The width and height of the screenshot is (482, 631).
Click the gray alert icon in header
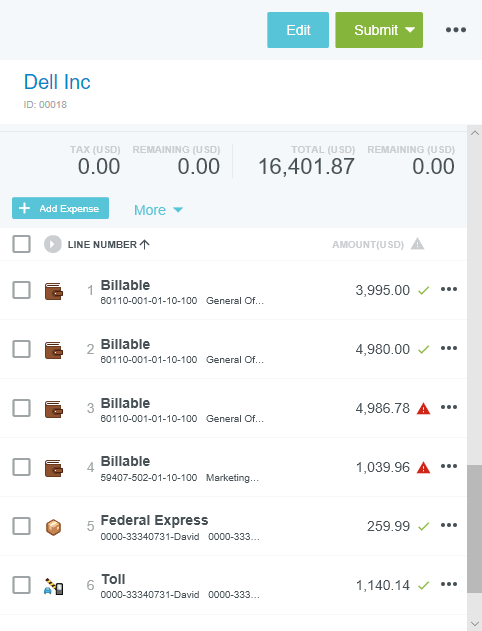(417, 244)
